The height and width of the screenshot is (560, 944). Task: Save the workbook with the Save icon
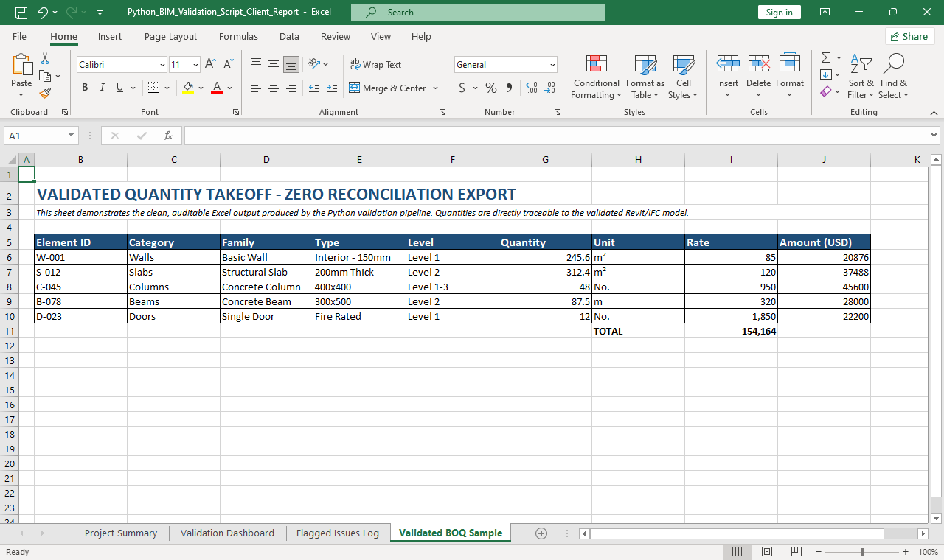pos(21,13)
